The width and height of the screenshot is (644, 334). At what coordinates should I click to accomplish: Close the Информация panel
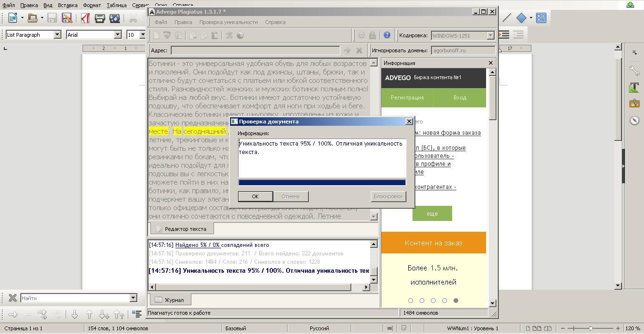[x=491, y=63]
